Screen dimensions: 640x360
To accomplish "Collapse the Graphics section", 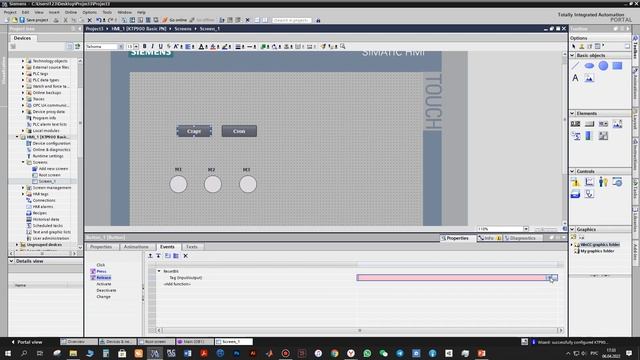I will tap(572, 229).
